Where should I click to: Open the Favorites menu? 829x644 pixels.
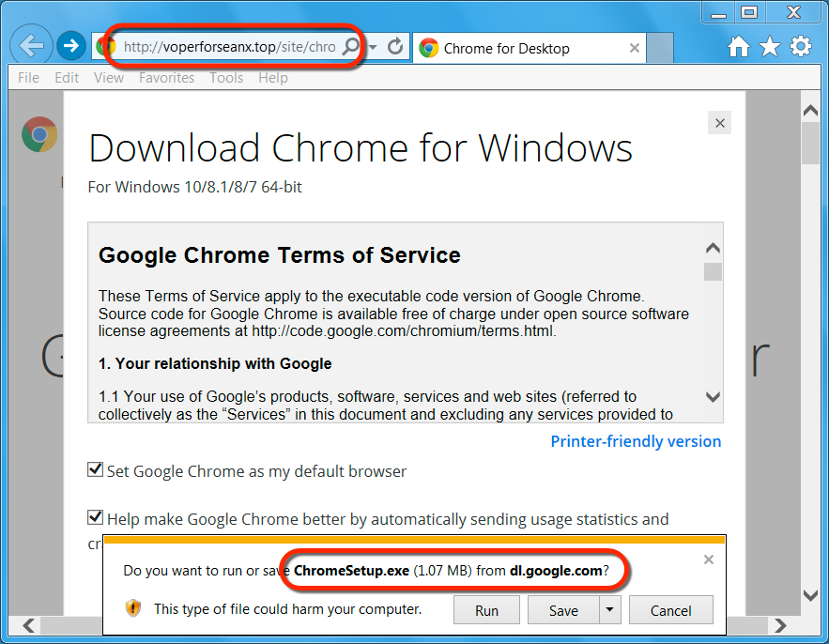click(x=166, y=78)
